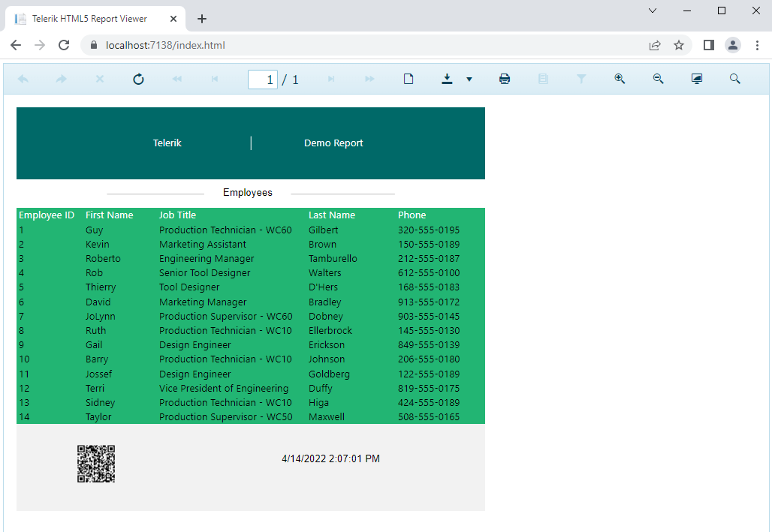Open the report search tool
The width and height of the screenshot is (772, 532).
(x=735, y=79)
